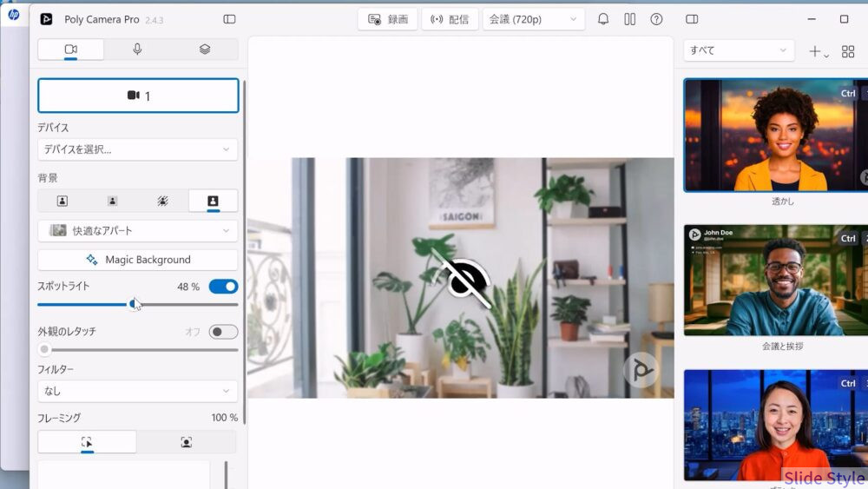Click the left panel vertical scrollbar
Image resolution: width=868 pixels, height=489 pixels.
click(244, 252)
